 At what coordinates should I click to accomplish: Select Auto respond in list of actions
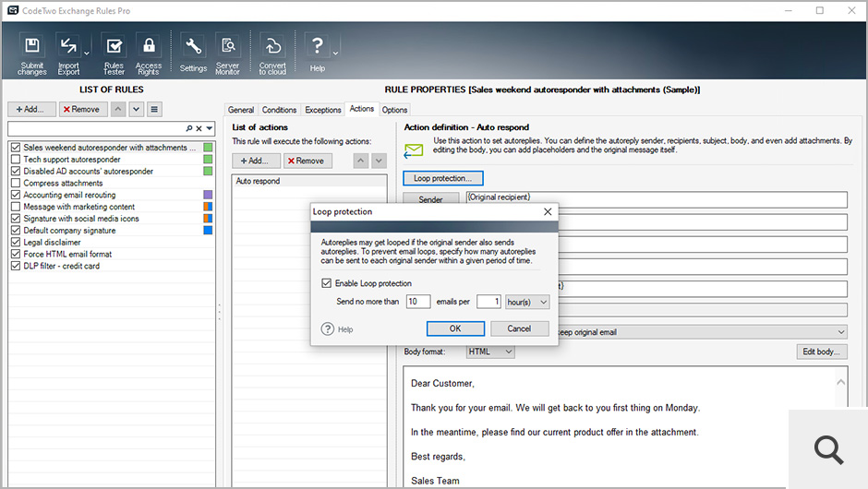pyautogui.click(x=309, y=181)
